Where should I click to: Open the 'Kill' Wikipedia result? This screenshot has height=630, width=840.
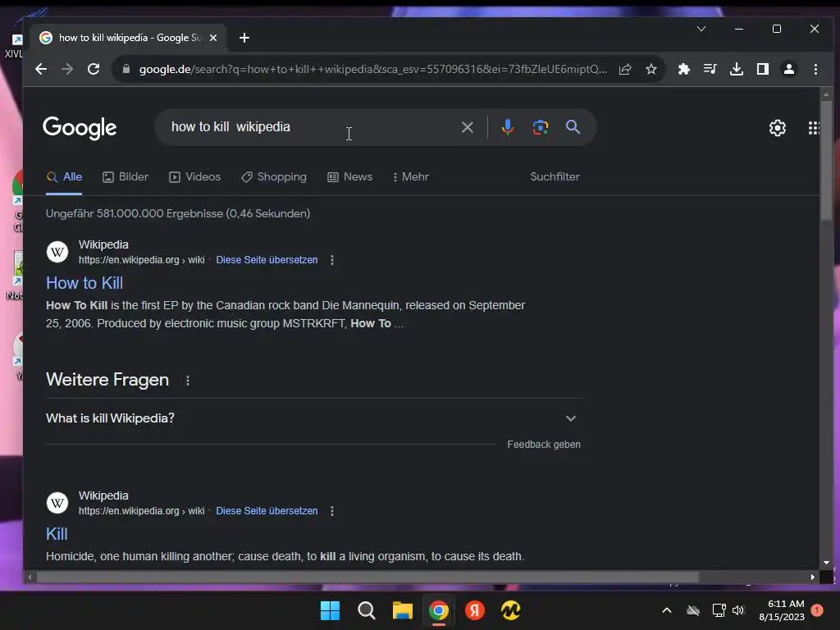(57, 534)
